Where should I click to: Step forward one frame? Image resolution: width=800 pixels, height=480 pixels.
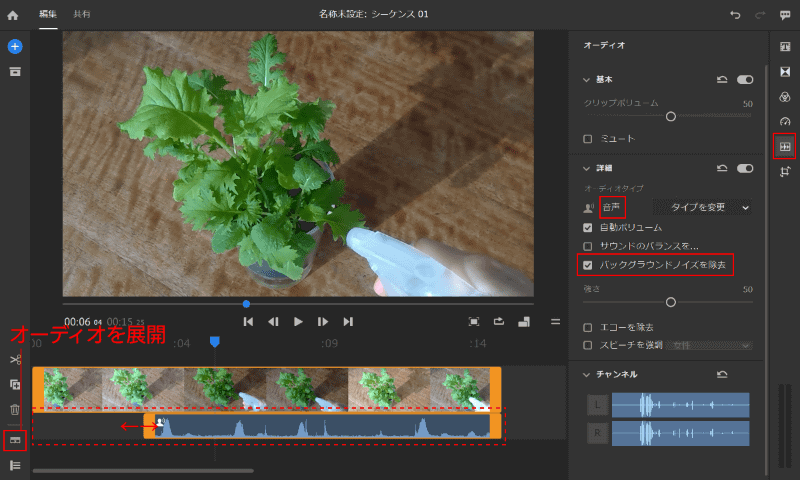pos(323,321)
